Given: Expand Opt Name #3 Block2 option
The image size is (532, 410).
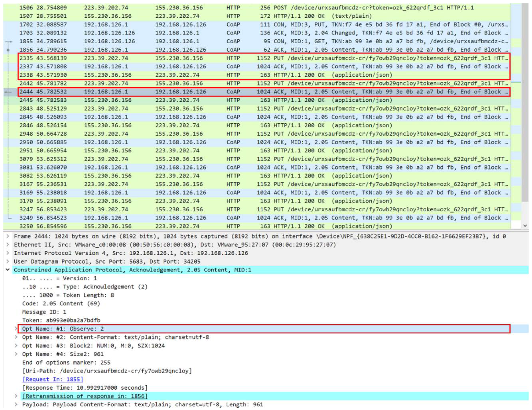Looking at the screenshot, I should (16, 345).
